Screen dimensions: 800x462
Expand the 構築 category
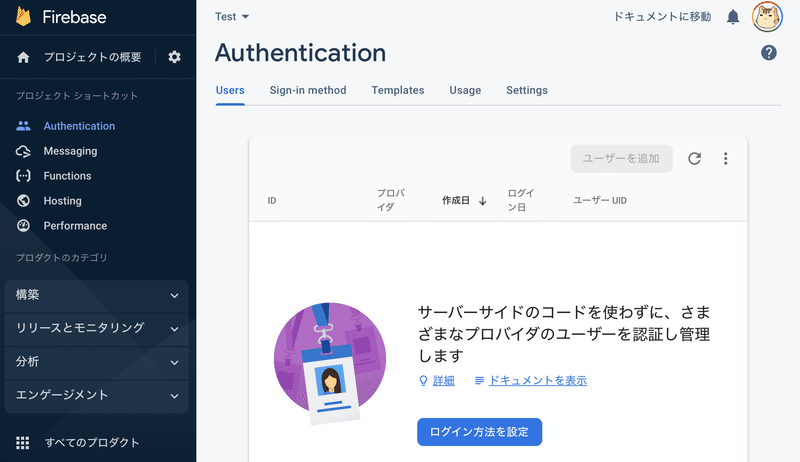coord(96,295)
